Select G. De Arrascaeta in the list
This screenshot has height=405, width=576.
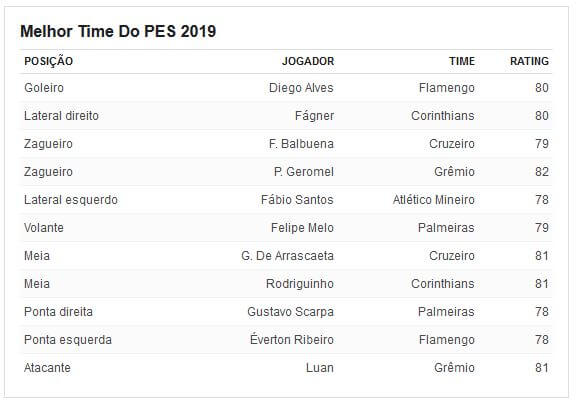pyautogui.click(x=287, y=256)
